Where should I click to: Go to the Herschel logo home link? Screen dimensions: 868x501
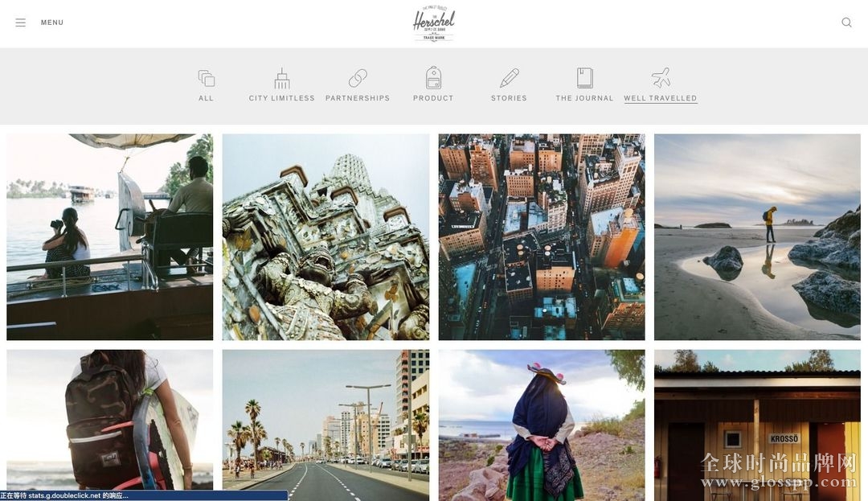click(434, 24)
